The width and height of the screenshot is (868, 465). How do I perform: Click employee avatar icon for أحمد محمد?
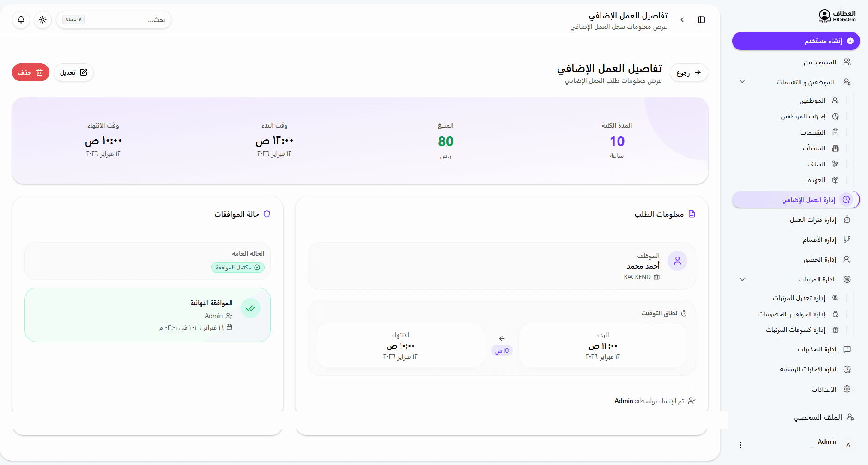click(677, 261)
